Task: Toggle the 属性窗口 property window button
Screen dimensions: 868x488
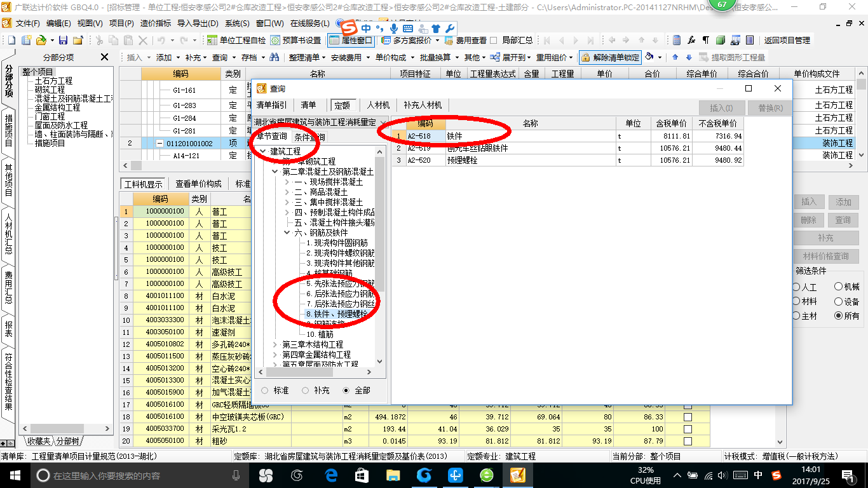Action: pos(351,40)
